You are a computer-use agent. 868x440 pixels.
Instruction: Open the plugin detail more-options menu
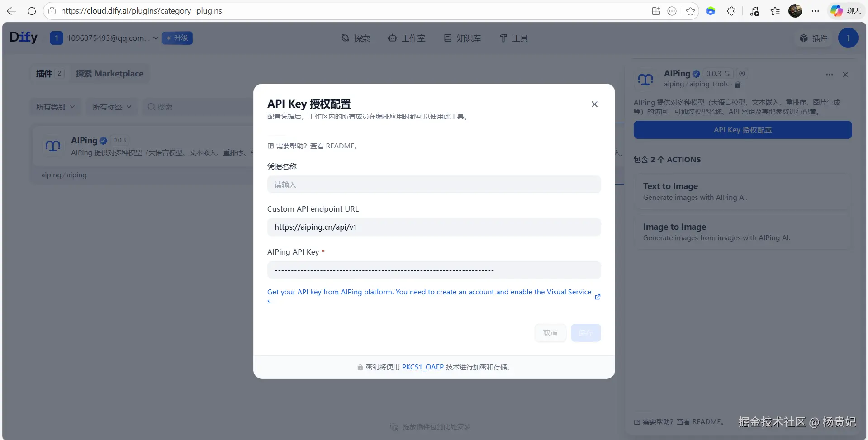pyautogui.click(x=830, y=75)
